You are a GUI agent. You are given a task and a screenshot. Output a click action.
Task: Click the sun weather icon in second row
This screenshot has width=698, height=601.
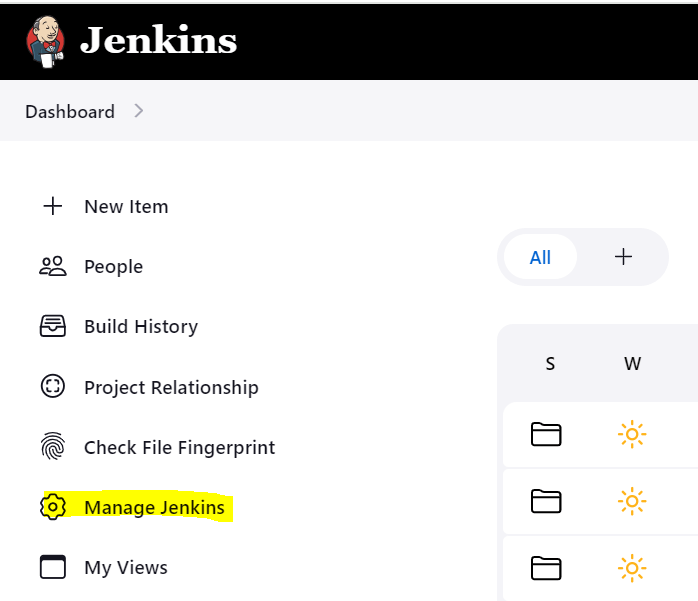pyautogui.click(x=631, y=501)
